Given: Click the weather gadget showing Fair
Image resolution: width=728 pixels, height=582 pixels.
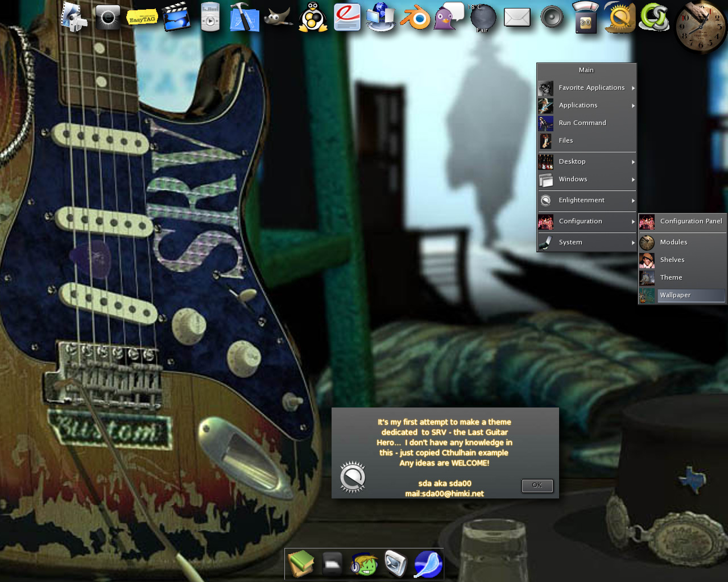Looking at the screenshot, I should [x=482, y=18].
